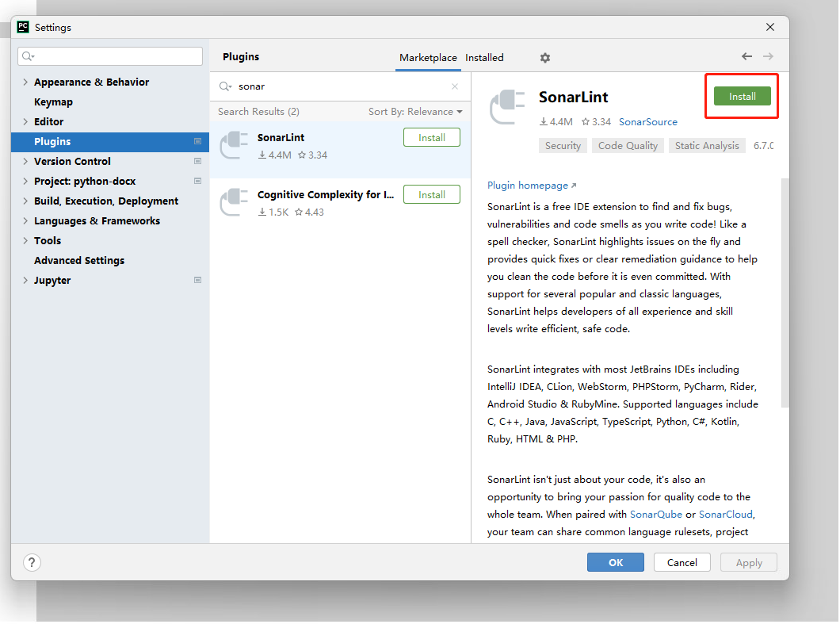Switch to the Installed tab
The width and height of the screenshot is (840, 624).
tap(484, 58)
